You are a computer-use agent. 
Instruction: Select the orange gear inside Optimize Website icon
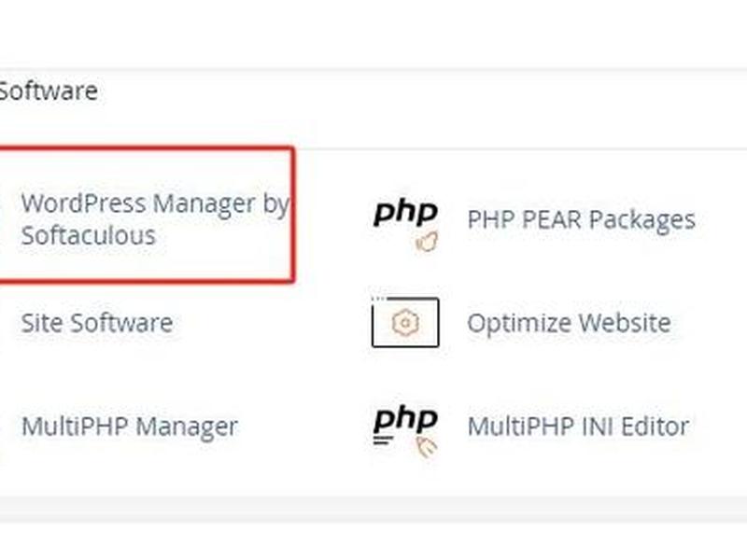tap(405, 323)
